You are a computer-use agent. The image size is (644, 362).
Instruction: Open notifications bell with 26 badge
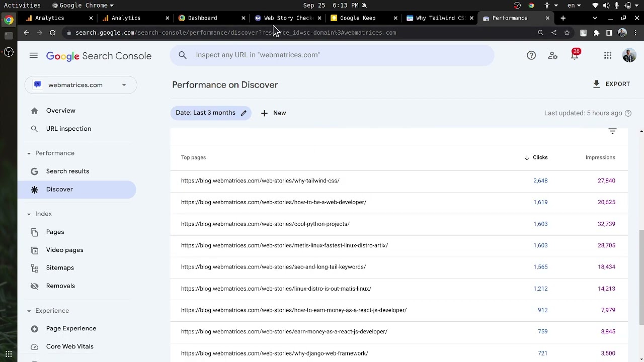pos(575,55)
